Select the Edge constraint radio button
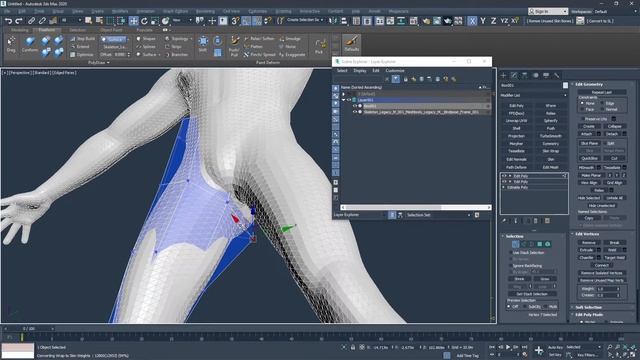This screenshot has width=640, height=360. point(602,103)
